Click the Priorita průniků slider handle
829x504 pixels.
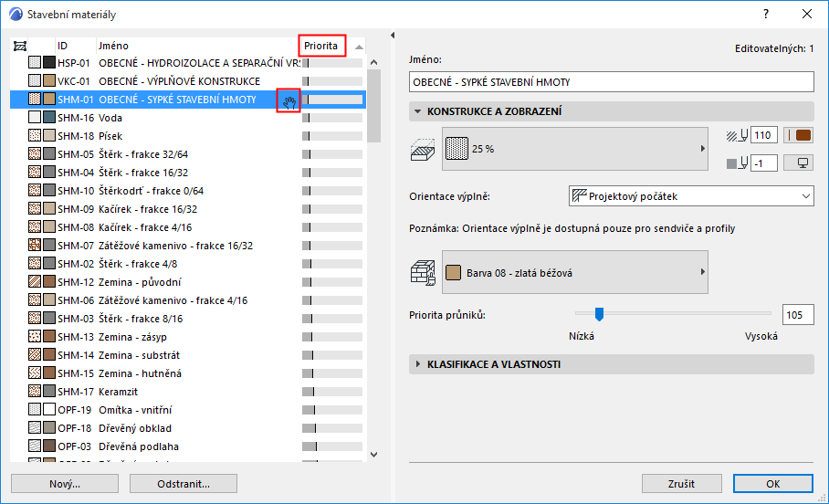click(599, 314)
